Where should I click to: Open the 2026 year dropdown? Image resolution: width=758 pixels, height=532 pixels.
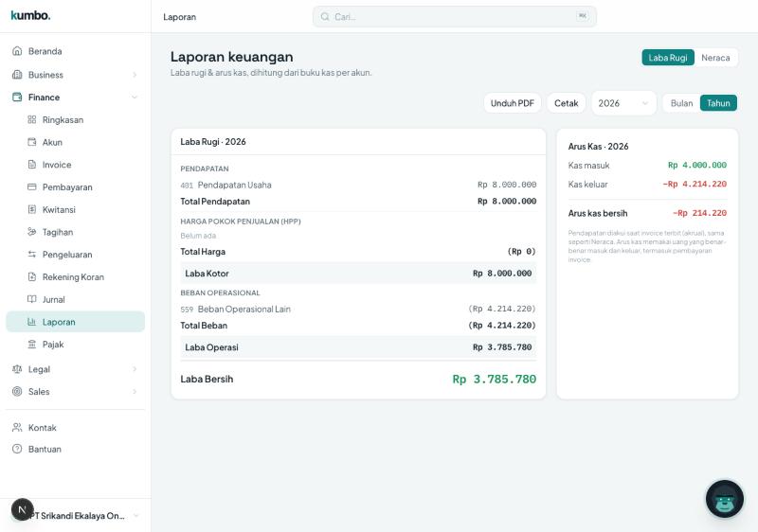pos(623,103)
